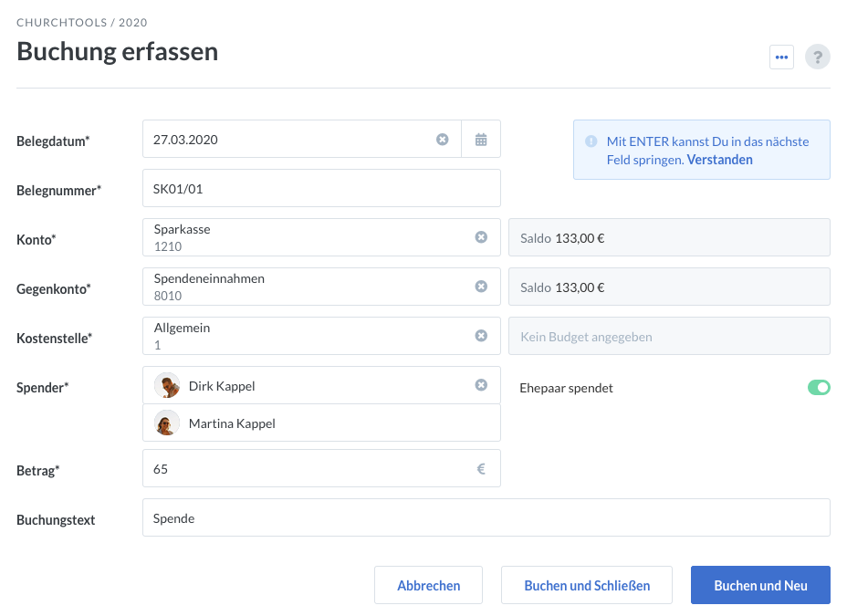
Task: Clear the Sparkasse account selection
Action: pos(481,237)
